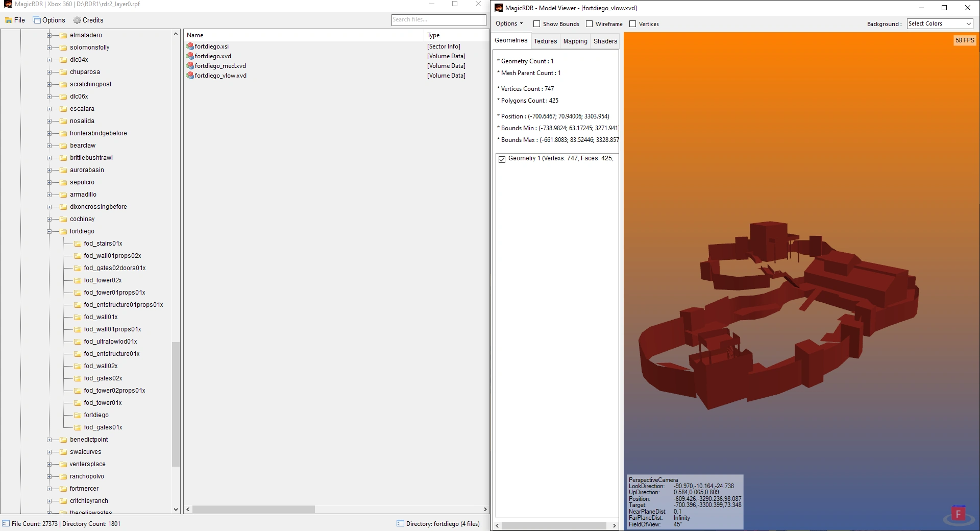
Task: Click the fod_gates01x folder icon
Action: pos(78,427)
